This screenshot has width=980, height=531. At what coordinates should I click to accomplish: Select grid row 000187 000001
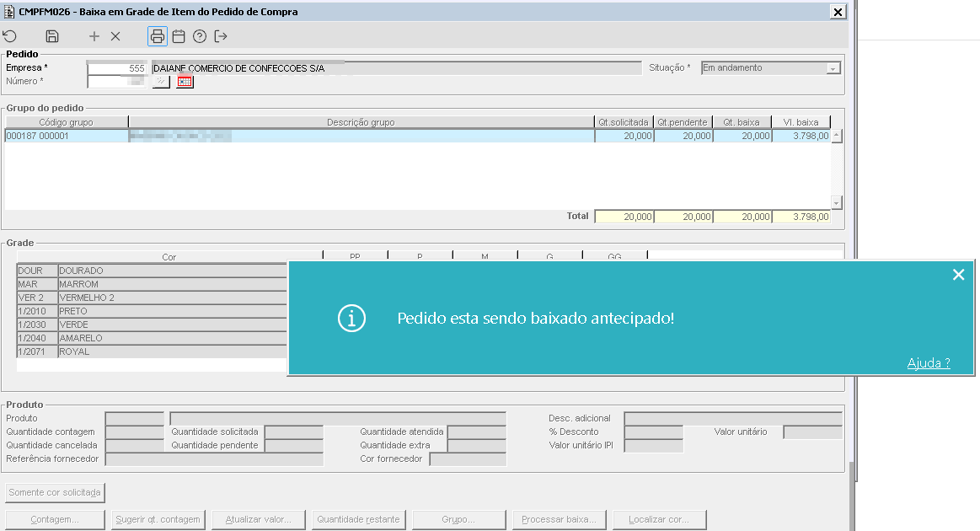[417, 136]
